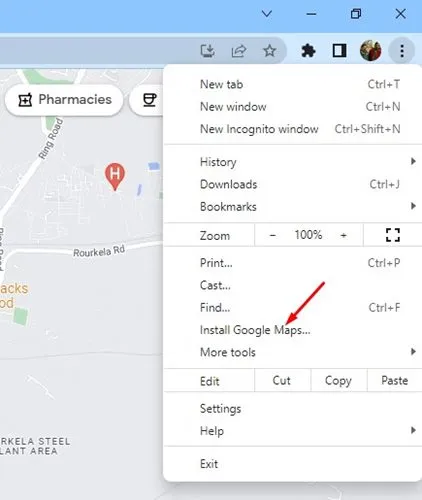Click the Pharmacies filter chip
422x500 pixels.
click(x=64, y=100)
